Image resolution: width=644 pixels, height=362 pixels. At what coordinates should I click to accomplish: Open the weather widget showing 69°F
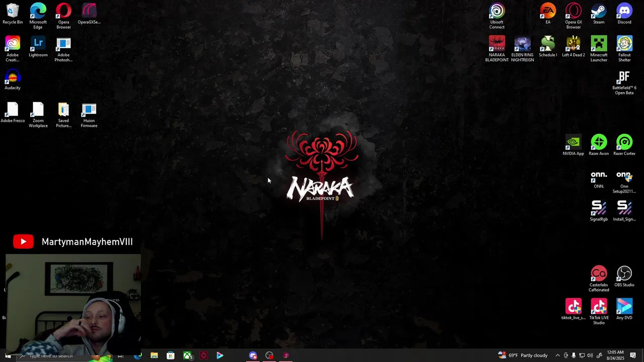[x=523, y=355]
